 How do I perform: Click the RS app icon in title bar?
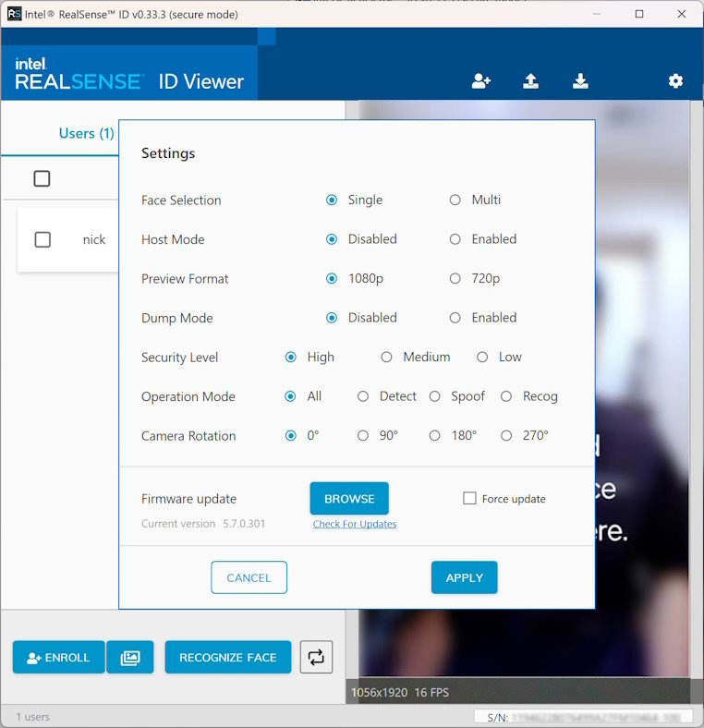pyautogui.click(x=14, y=14)
